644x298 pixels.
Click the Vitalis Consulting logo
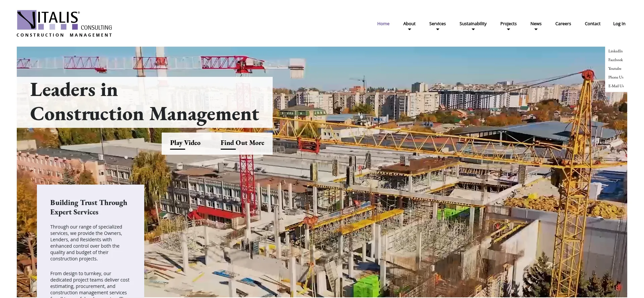64,23
